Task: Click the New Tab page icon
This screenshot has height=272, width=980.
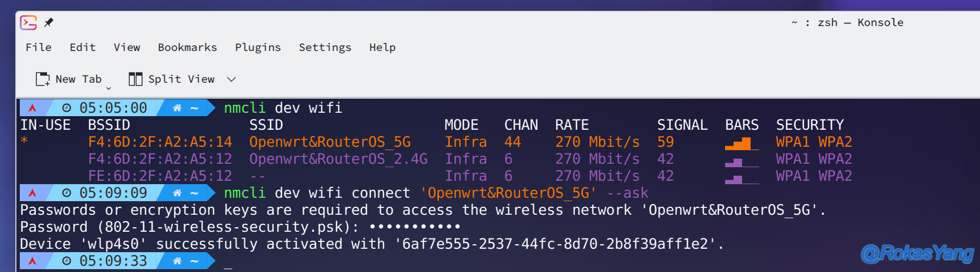Action: (x=42, y=79)
